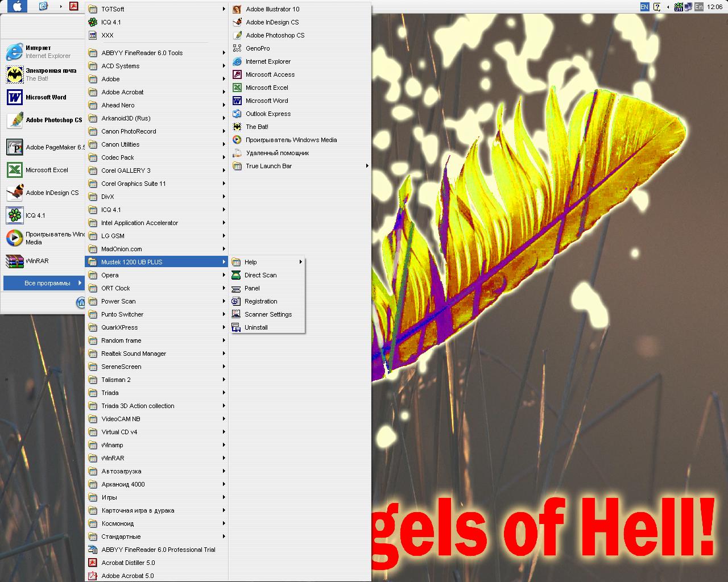Image resolution: width=728 pixels, height=582 pixels.
Task: Open the Realtek Sound Manager folder
Action: pyautogui.click(x=156, y=354)
